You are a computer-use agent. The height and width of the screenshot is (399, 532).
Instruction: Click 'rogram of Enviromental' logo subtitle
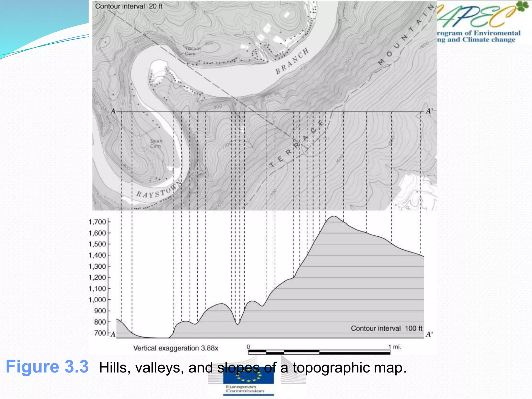(479, 33)
